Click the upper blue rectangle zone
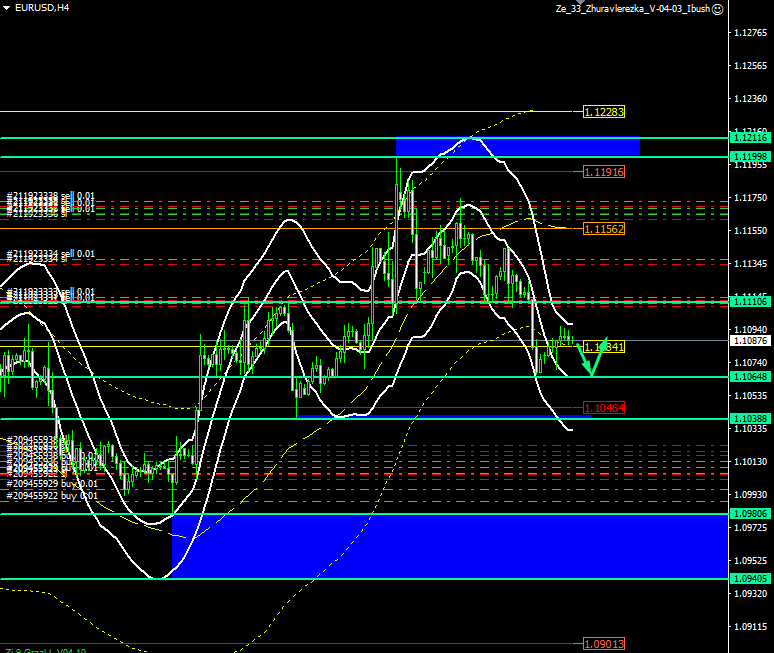The height and width of the screenshot is (653, 774). click(517, 147)
